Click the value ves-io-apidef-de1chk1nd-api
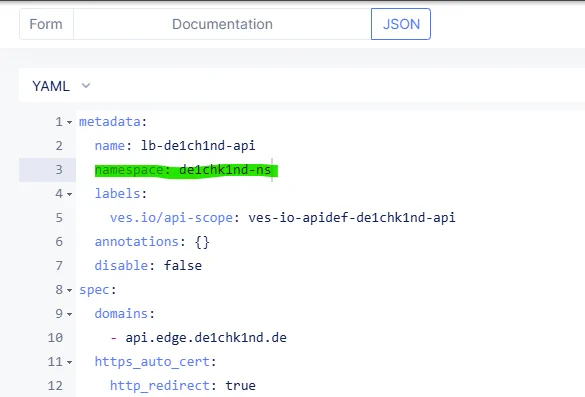The image size is (585, 397). 352,218
